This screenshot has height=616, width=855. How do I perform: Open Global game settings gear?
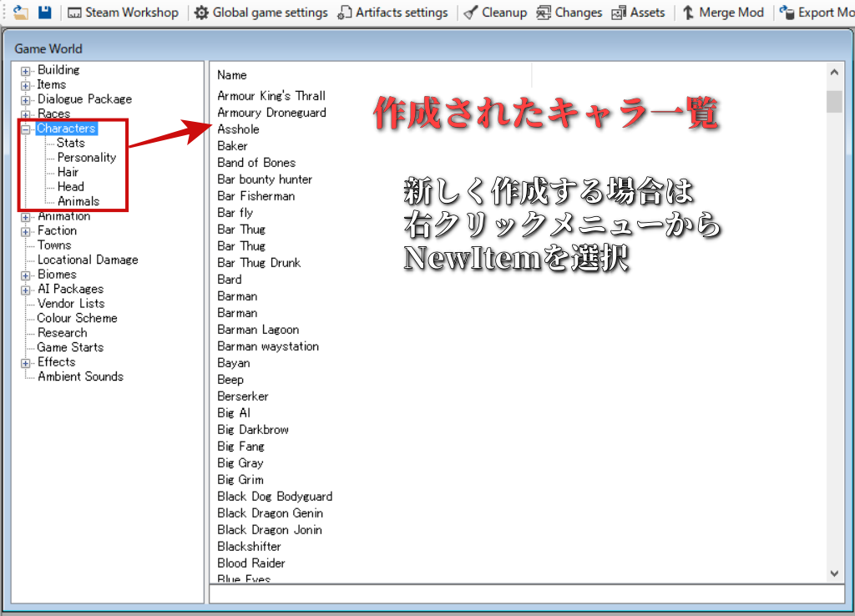(x=261, y=13)
